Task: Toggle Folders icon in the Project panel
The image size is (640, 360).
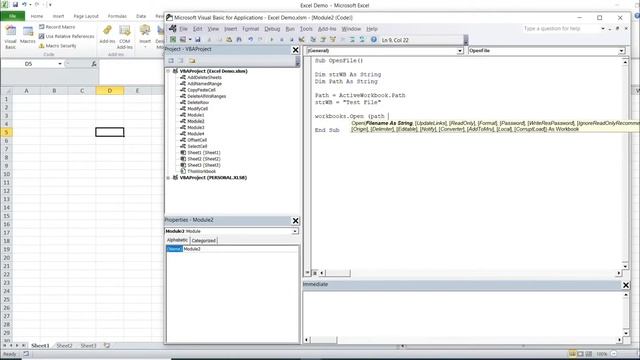Action: point(192,61)
